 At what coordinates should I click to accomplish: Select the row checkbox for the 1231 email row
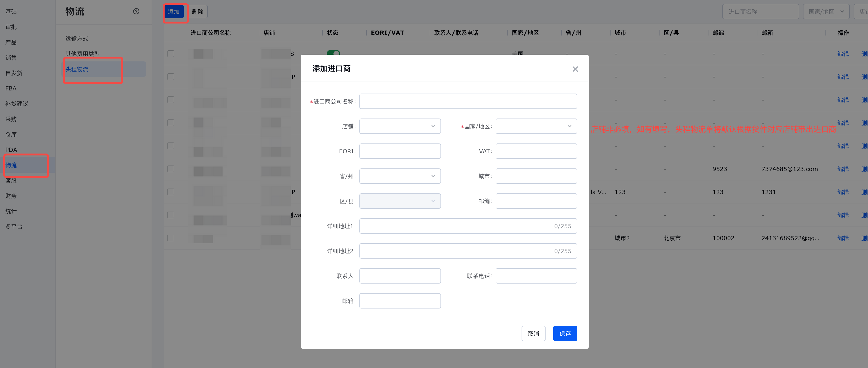[171, 192]
